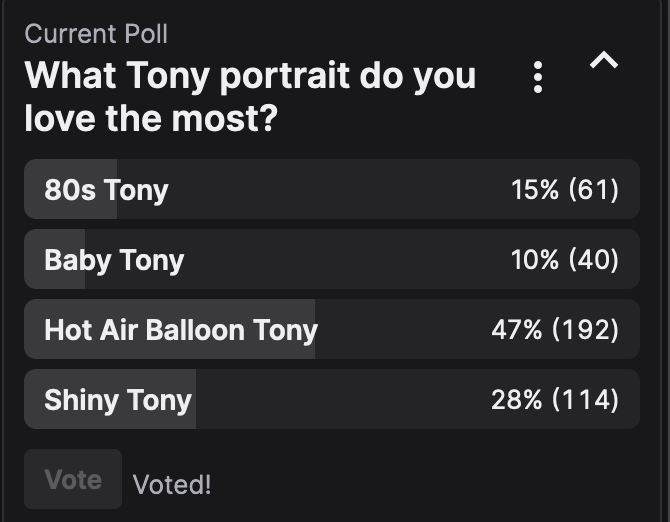
Task: Click the Current Poll header label
Action: [x=96, y=33]
